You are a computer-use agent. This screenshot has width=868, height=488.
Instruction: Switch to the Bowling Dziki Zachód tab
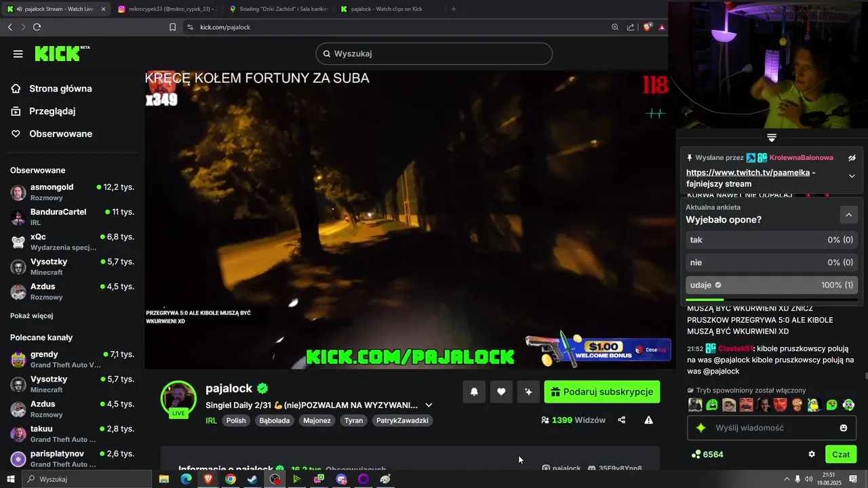click(278, 9)
